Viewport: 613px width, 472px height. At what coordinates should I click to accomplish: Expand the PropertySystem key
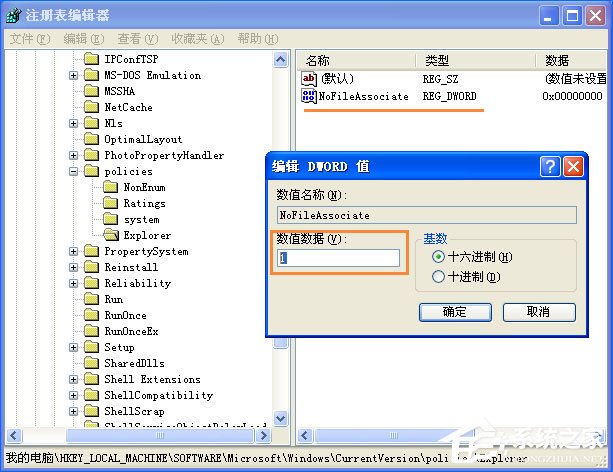(x=73, y=251)
